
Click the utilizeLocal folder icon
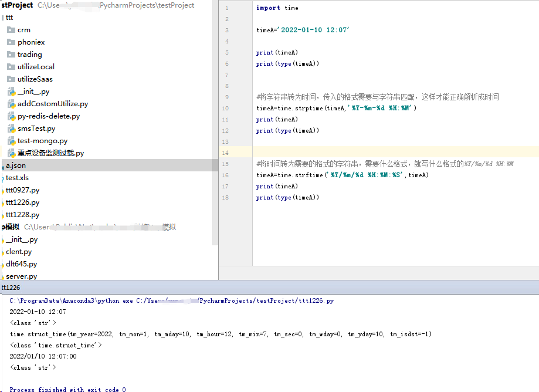(11, 67)
